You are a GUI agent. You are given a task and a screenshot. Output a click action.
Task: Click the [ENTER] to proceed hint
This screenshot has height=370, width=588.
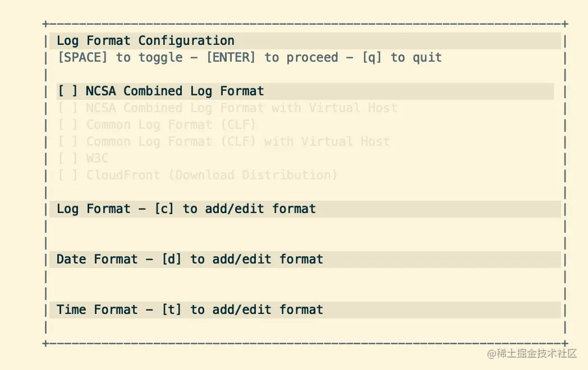coord(273,57)
